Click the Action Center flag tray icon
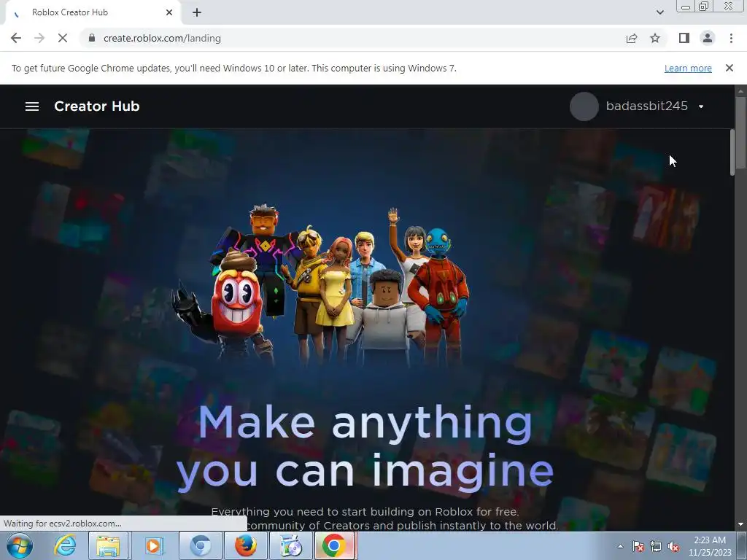Image resolution: width=747 pixels, height=560 pixels. click(x=638, y=546)
